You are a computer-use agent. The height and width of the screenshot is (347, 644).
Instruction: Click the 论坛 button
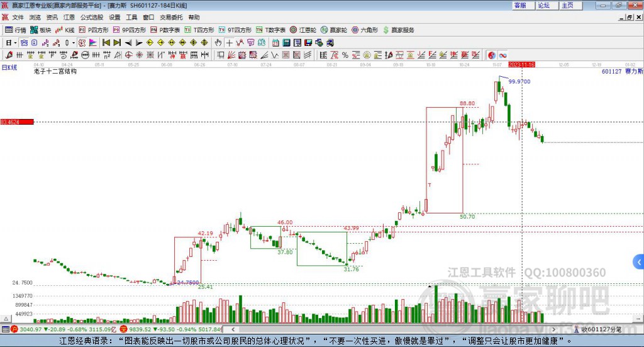[x=547, y=5]
